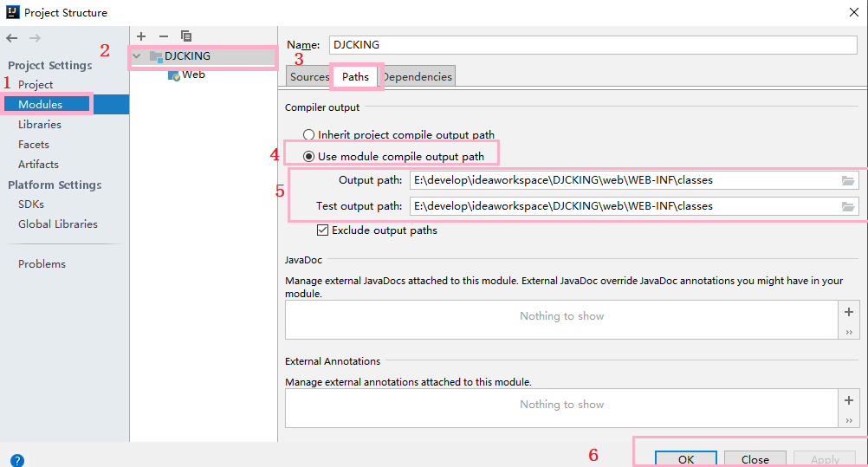Click the Test output path field
The image size is (868, 467).
point(625,206)
